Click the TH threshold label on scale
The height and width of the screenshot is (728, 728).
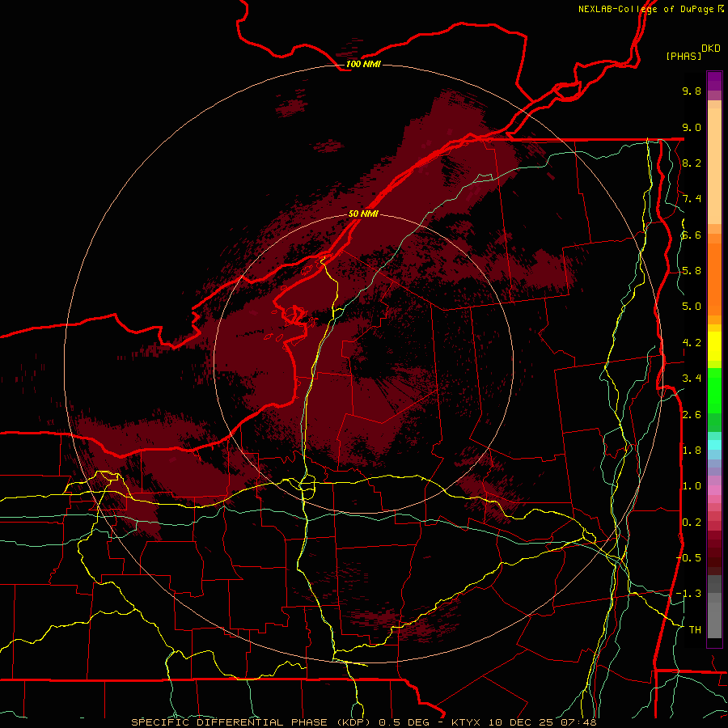pos(695,630)
